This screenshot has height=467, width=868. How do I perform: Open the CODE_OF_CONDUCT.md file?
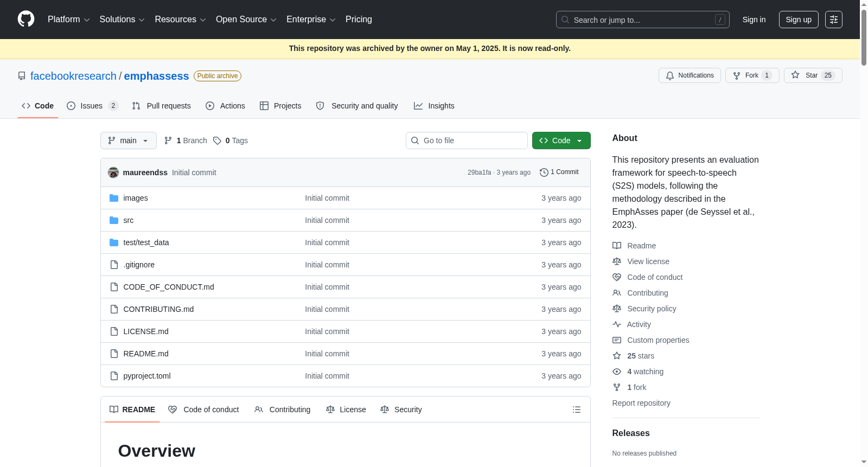[169, 287]
